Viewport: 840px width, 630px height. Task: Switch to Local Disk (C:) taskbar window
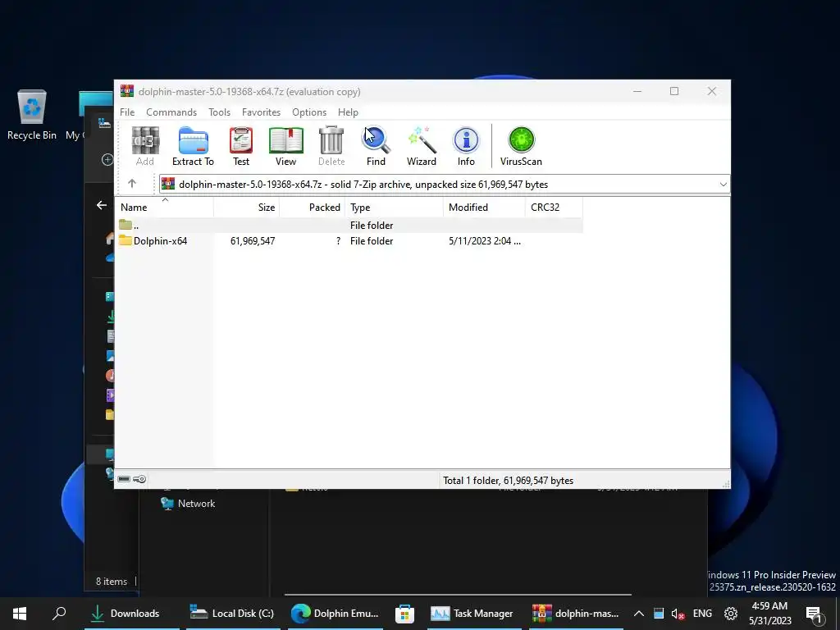[x=233, y=613]
